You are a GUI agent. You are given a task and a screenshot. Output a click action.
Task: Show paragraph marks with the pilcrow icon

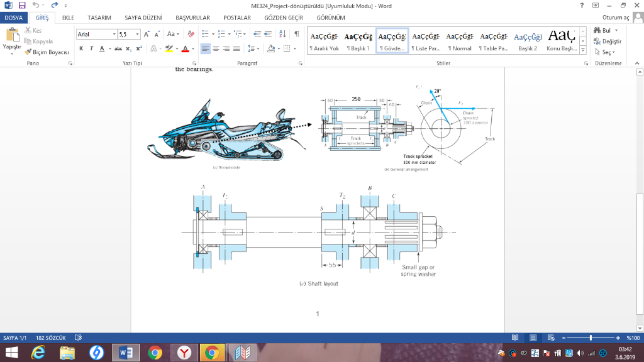coord(297,34)
